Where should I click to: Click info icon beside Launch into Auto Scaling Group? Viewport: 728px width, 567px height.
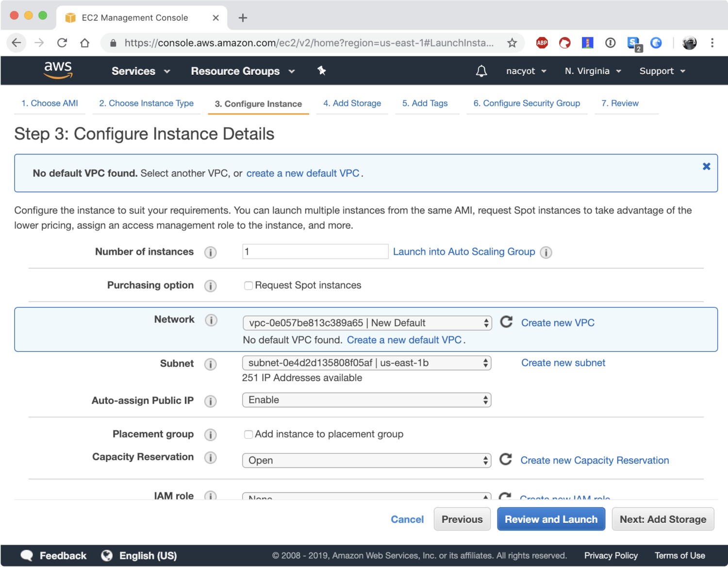pyautogui.click(x=546, y=252)
